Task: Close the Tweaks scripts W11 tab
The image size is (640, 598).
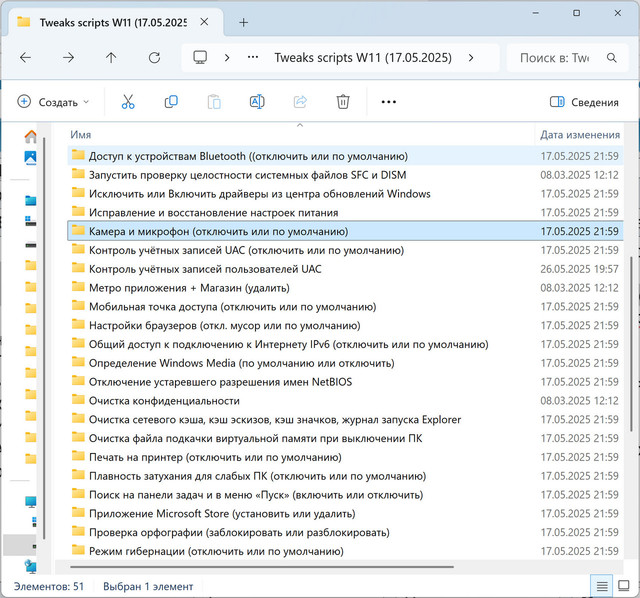Action: click(x=204, y=22)
